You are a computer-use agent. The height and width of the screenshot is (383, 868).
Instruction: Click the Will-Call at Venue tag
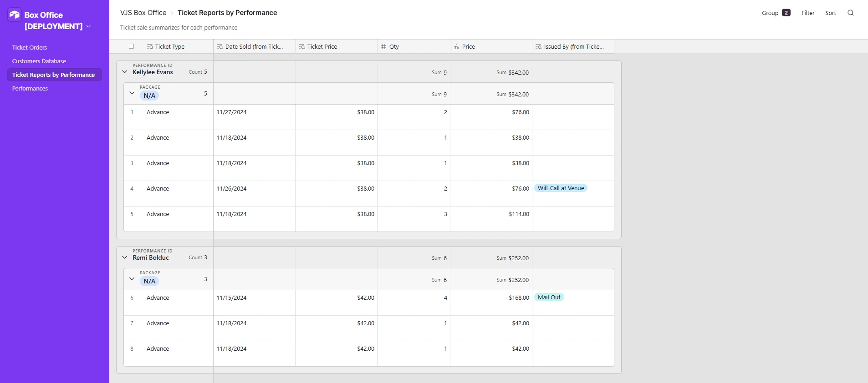tap(561, 188)
